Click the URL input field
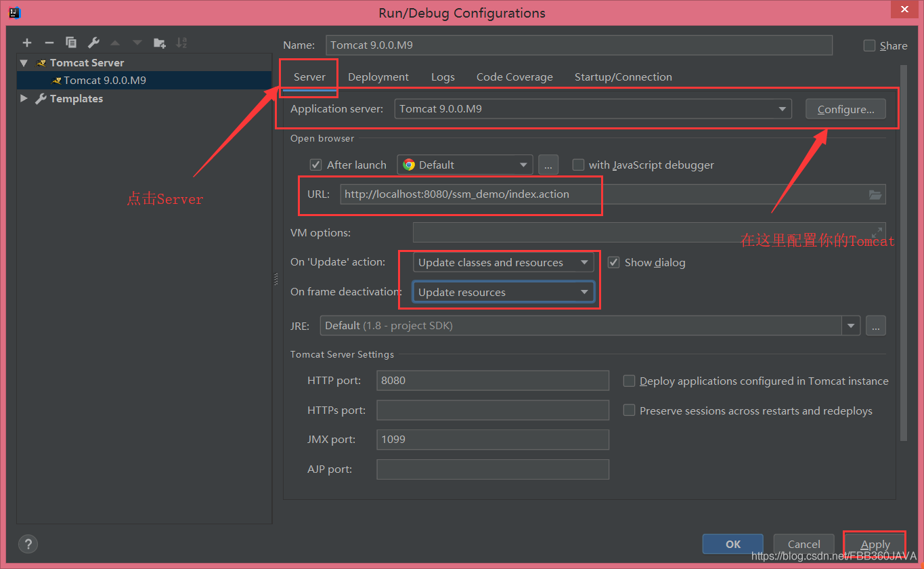 pyautogui.click(x=613, y=194)
